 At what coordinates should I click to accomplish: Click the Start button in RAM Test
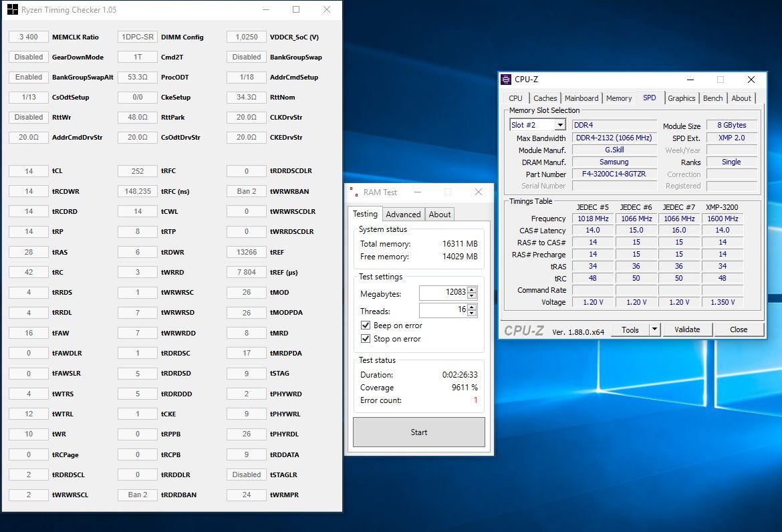coord(419,432)
